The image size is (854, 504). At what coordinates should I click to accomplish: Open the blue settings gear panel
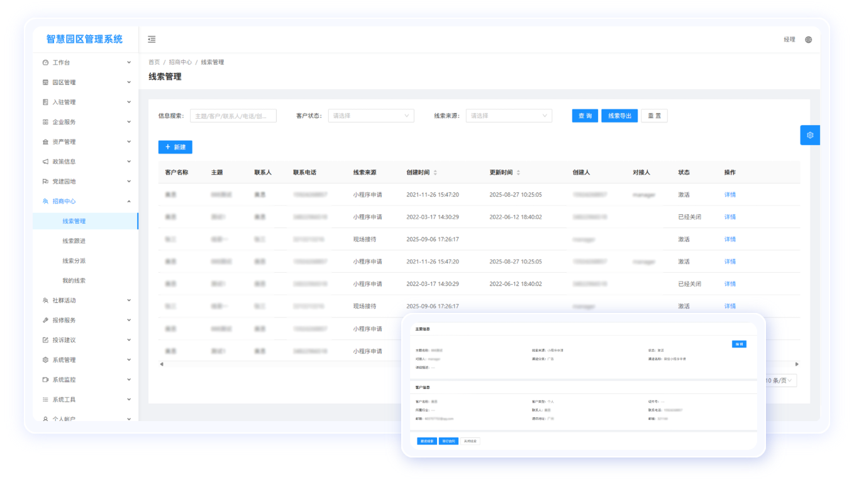click(x=810, y=135)
